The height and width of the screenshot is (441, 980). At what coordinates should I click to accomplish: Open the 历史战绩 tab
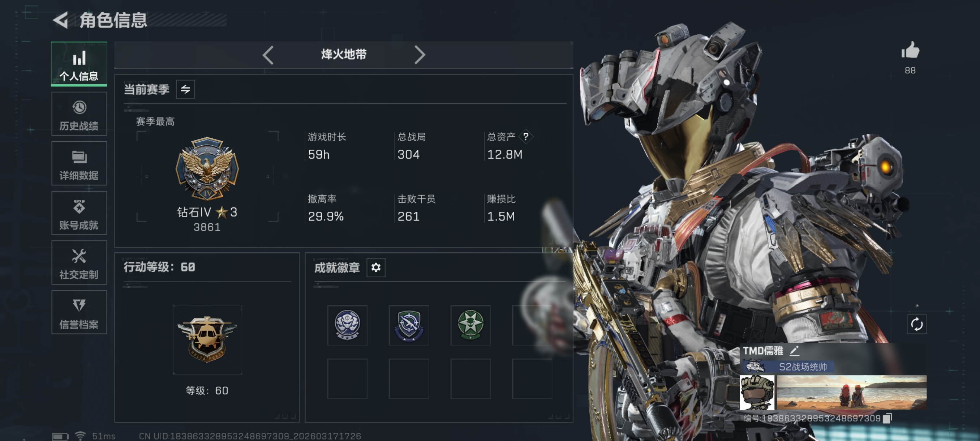79,114
